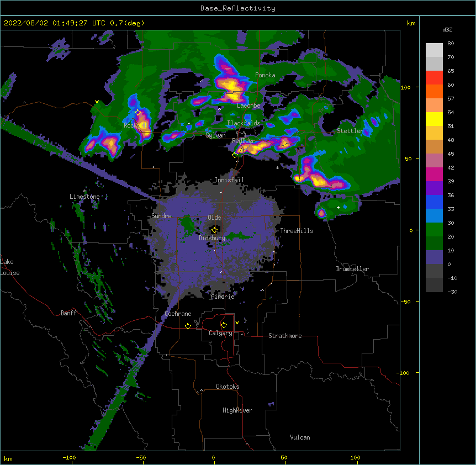Click the Ponoka city label

pos(265,75)
